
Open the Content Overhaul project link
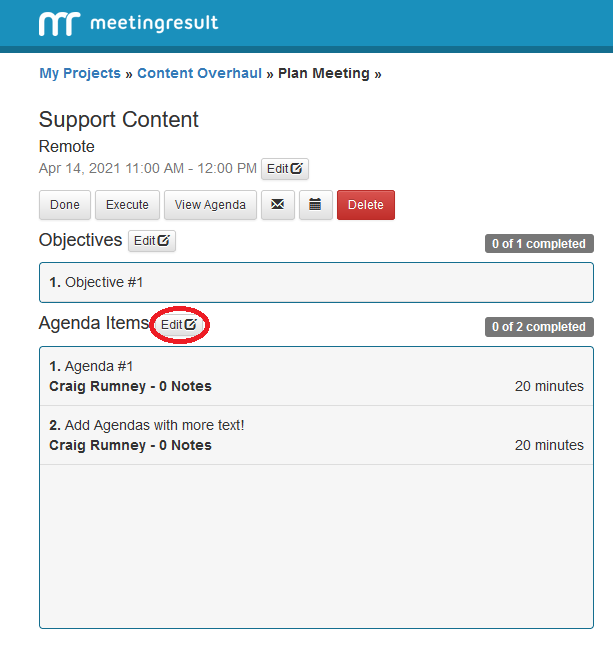pos(199,73)
